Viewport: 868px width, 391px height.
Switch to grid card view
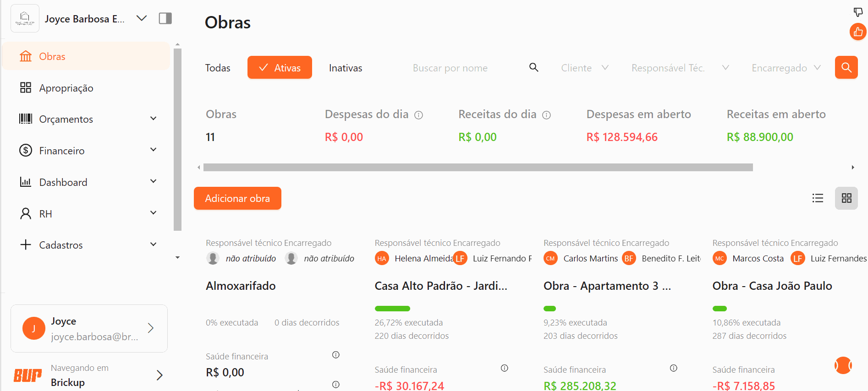click(x=846, y=198)
